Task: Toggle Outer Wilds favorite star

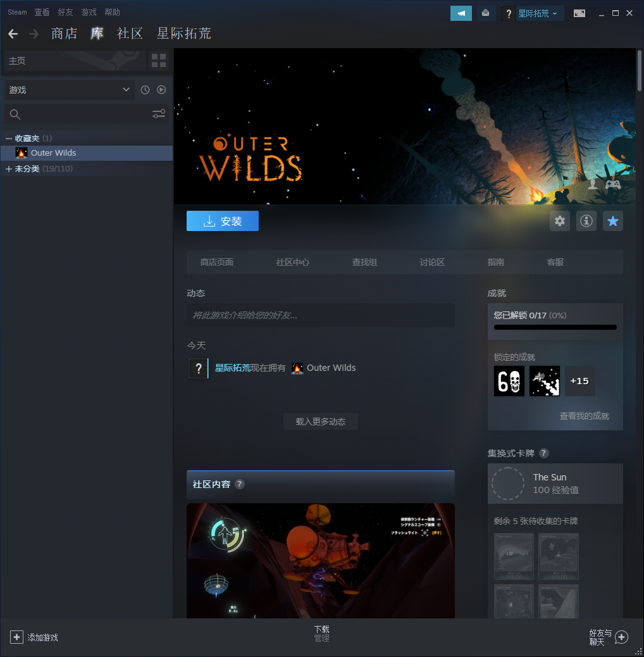Action: 613,221
